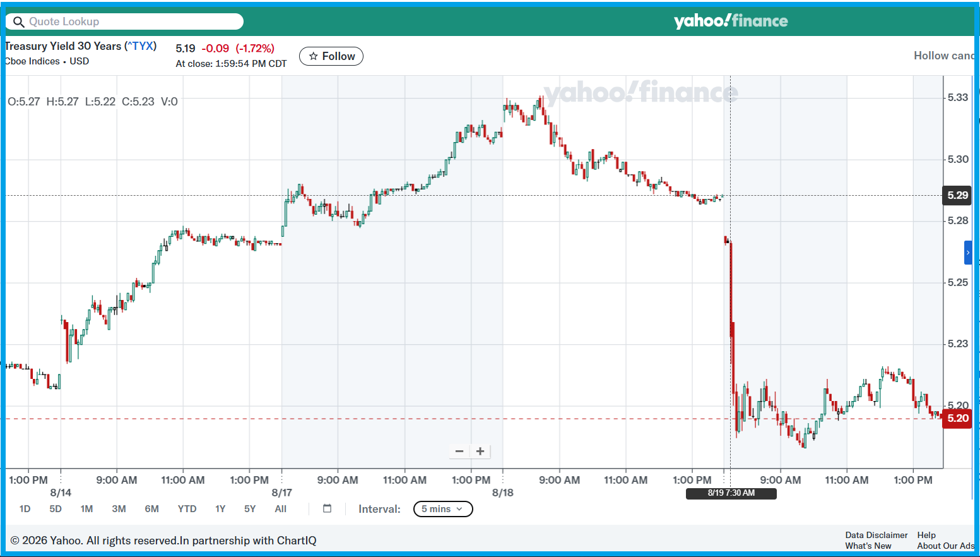Click the magnifier search icon

[18, 22]
